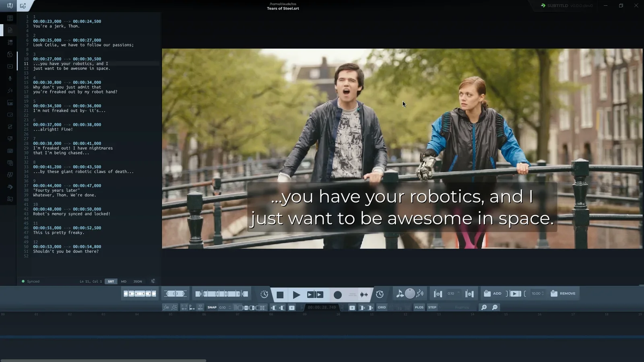Screen dimensions: 644x362
Task: Toggle the audio waveform display icon
Action: (364, 295)
